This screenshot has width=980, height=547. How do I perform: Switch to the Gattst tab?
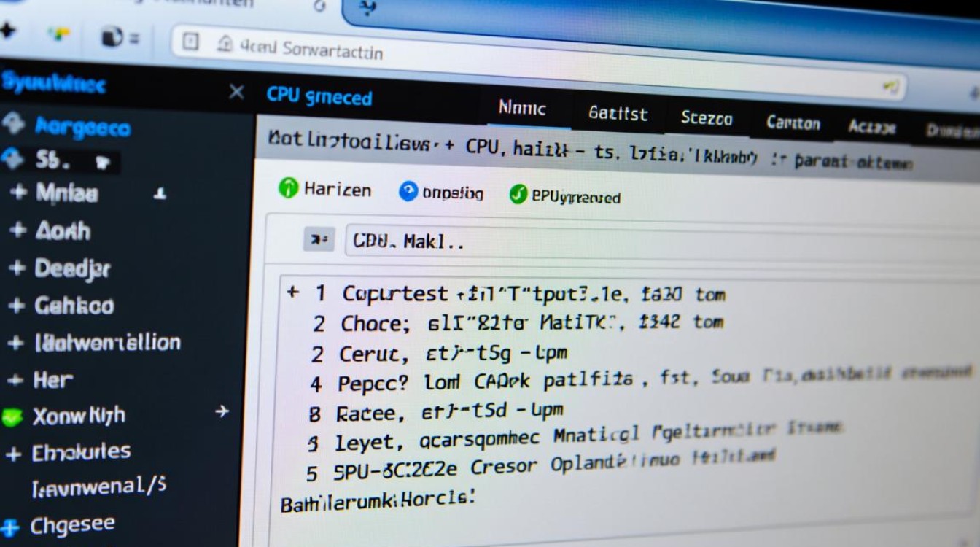coord(617,113)
